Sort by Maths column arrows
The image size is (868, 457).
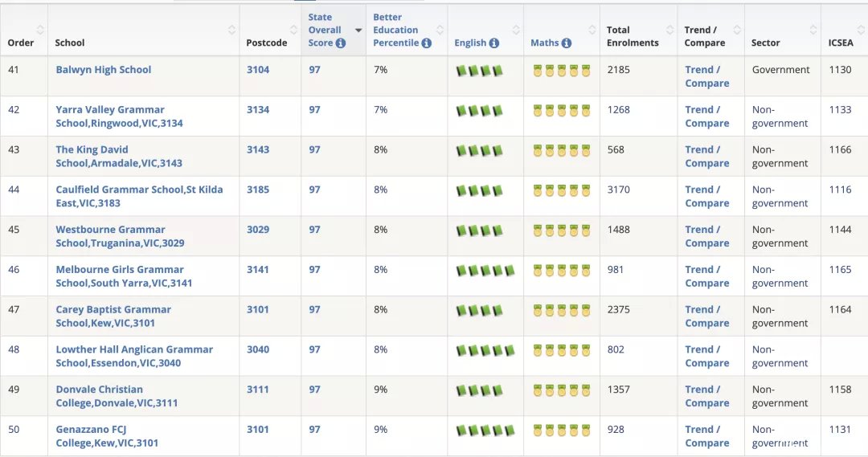click(x=592, y=30)
